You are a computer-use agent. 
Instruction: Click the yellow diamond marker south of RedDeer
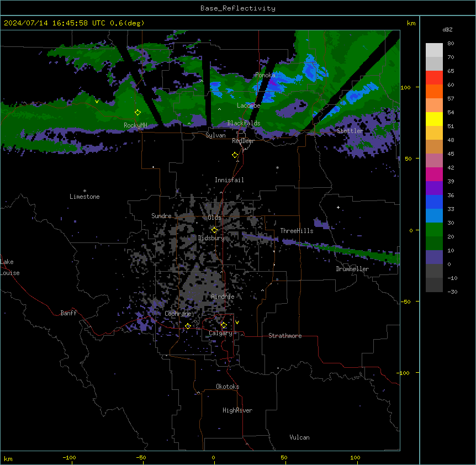235,155
